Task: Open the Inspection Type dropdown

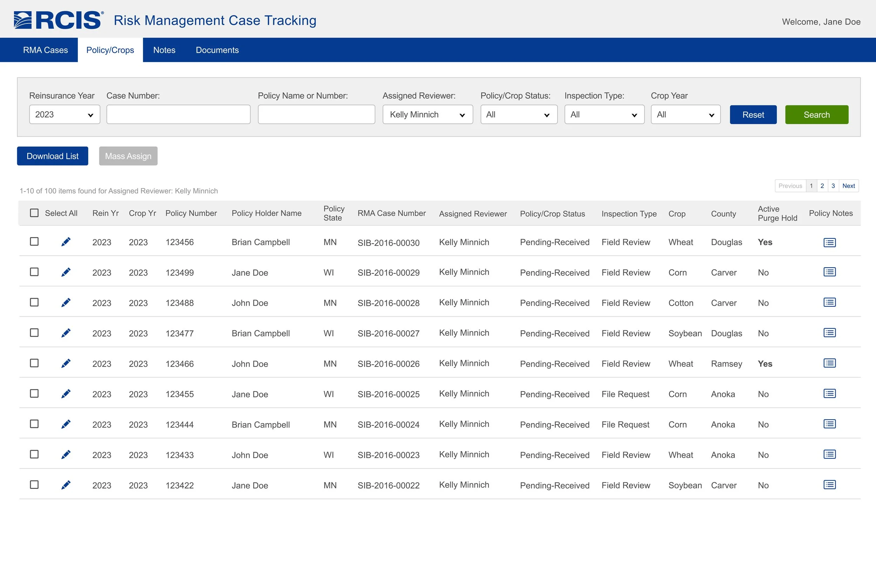Action: pos(604,115)
